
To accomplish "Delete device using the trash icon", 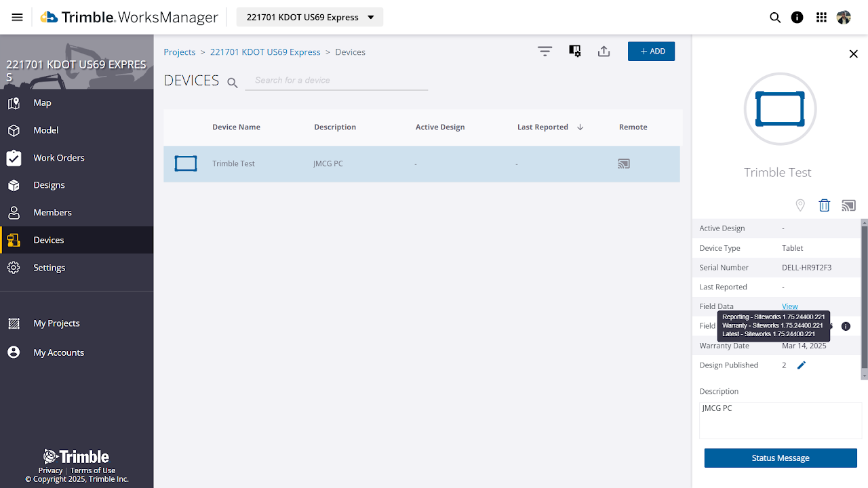I will [x=825, y=205].
